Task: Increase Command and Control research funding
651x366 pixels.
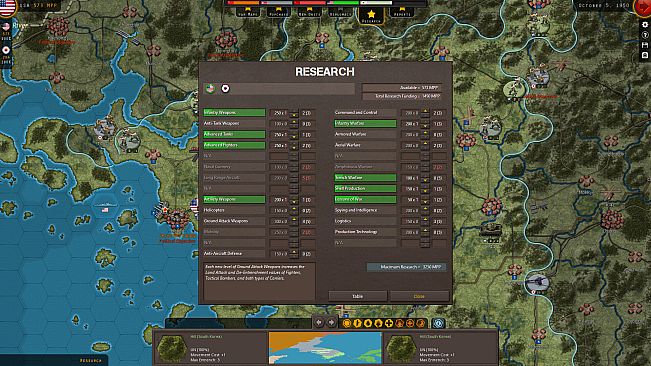Action: 425,110
